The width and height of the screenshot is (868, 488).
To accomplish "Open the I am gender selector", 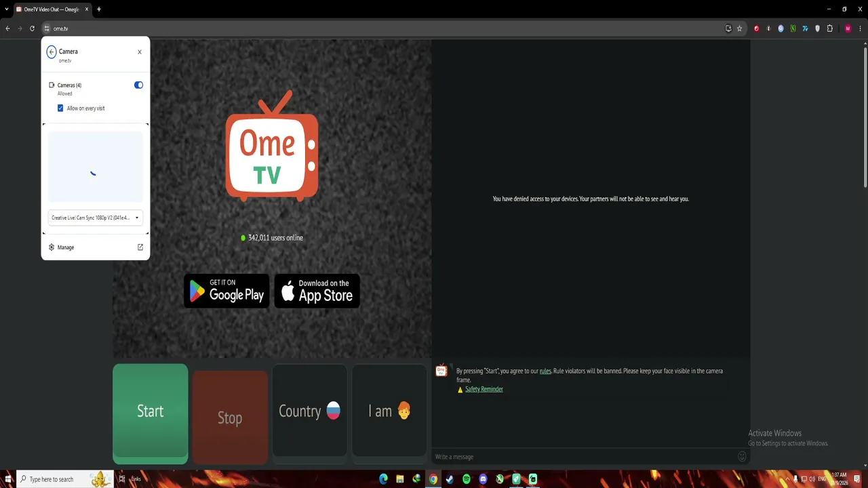I will (x=389, y=411).
